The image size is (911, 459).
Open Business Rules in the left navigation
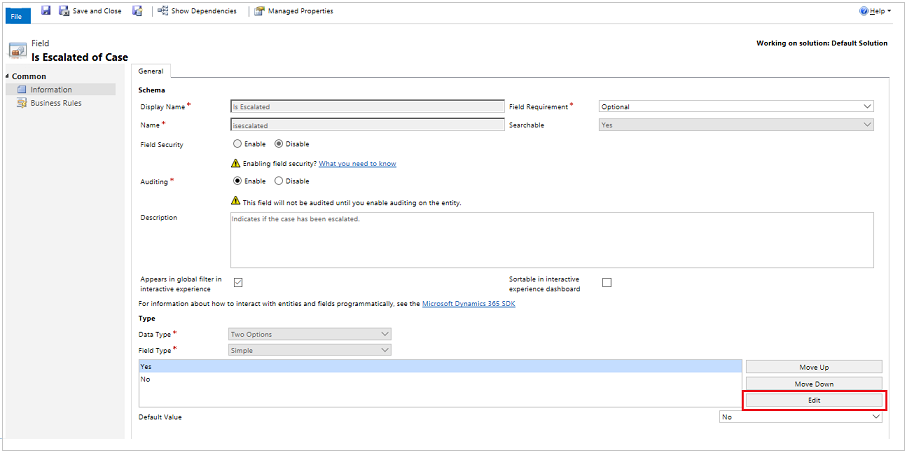[x=55, y=103]
